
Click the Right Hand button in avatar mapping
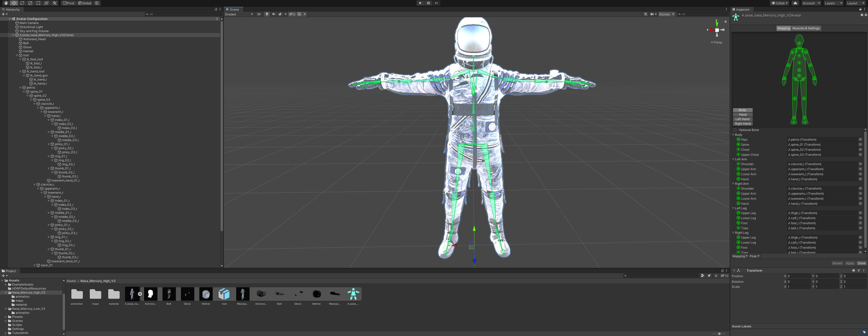(x=742, y=124)
